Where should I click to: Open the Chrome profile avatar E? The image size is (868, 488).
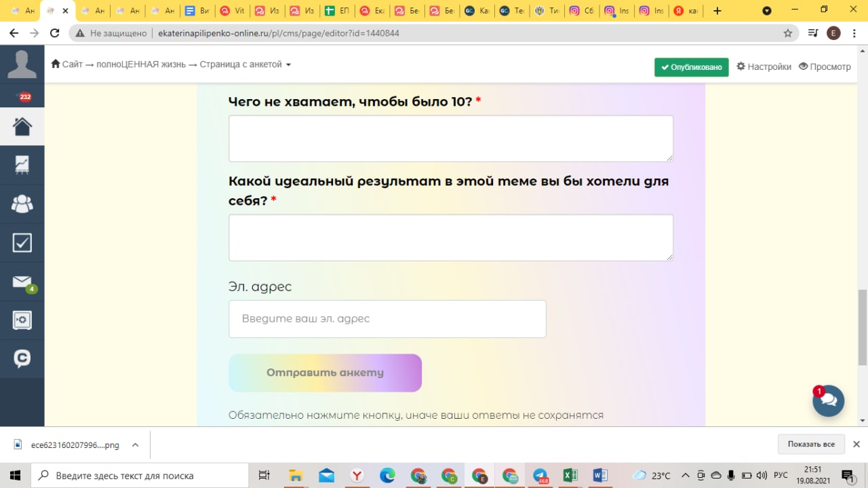pos(833,33)
